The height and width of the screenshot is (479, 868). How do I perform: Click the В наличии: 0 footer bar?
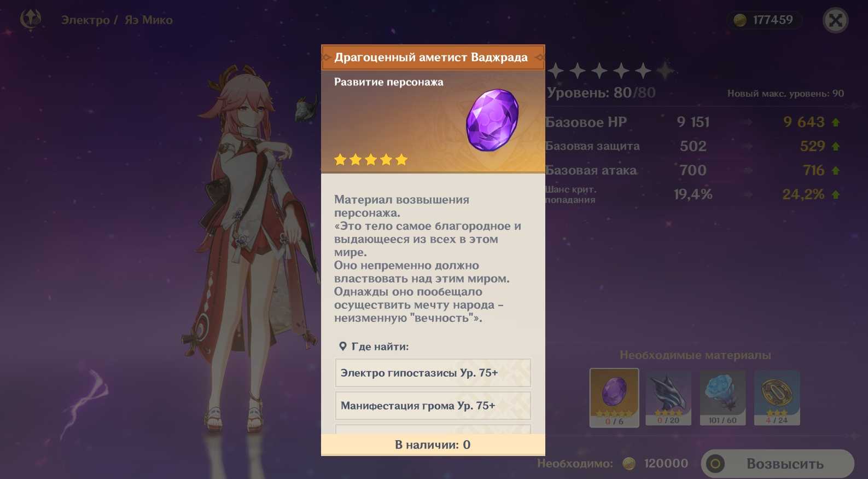point(433,445)
